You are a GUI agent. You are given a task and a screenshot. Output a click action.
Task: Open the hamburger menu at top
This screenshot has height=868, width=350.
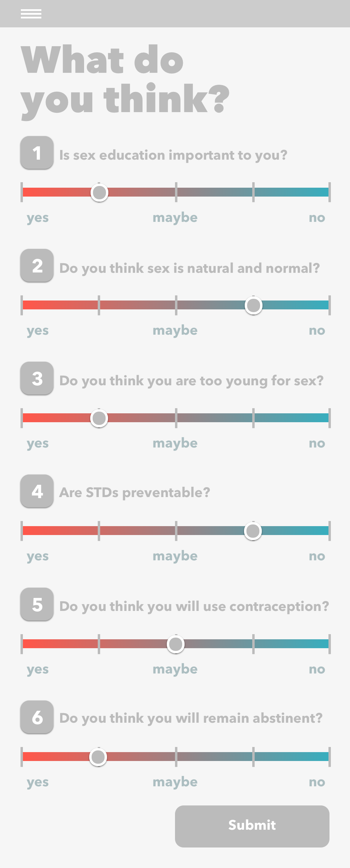(x=31, y=14)
